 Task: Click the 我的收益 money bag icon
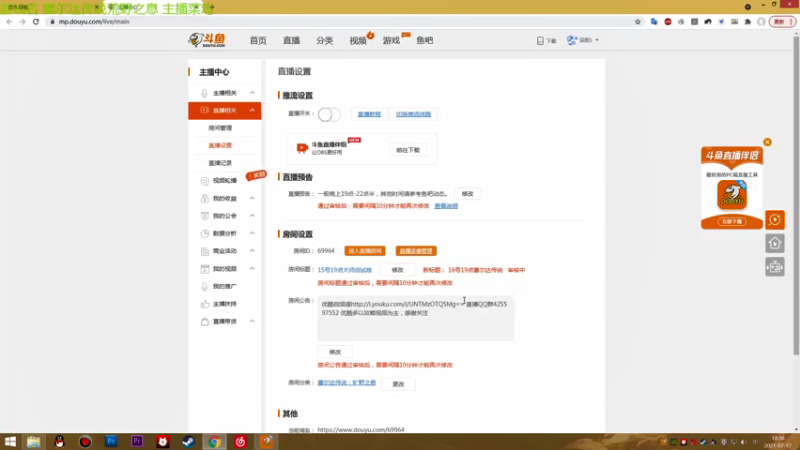205,198
